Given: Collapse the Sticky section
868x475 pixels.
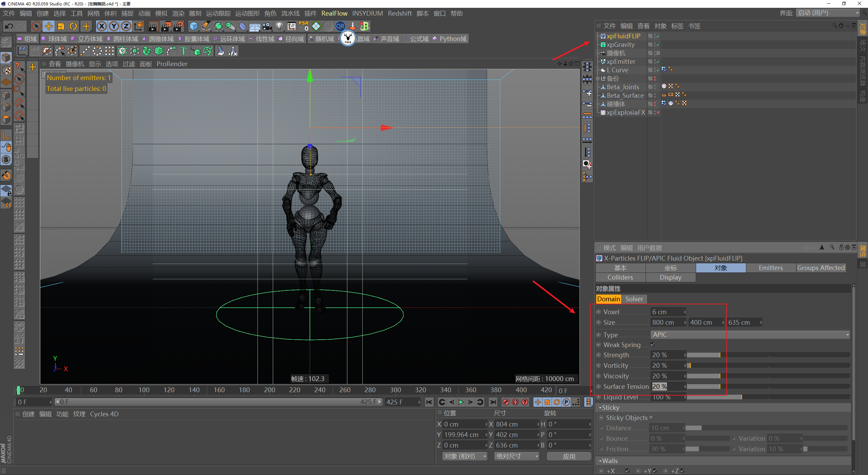Looking at the screenshot, I should [600, 407].
